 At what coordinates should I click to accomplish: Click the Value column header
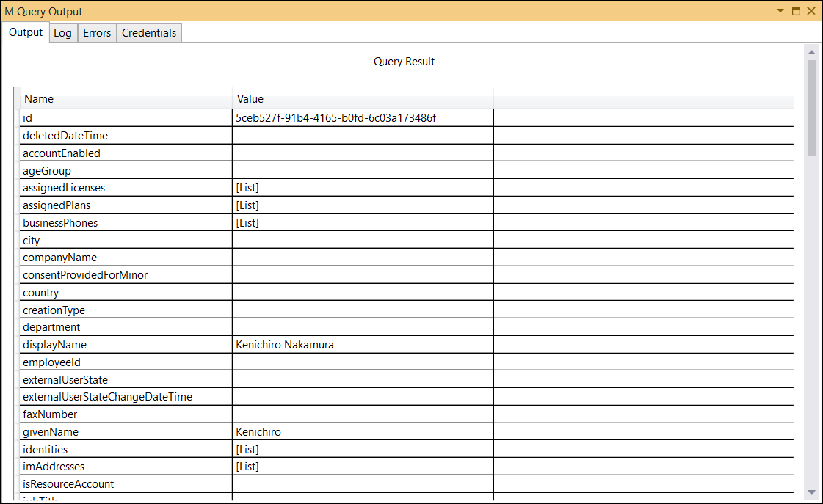click(x=363, y=98)
